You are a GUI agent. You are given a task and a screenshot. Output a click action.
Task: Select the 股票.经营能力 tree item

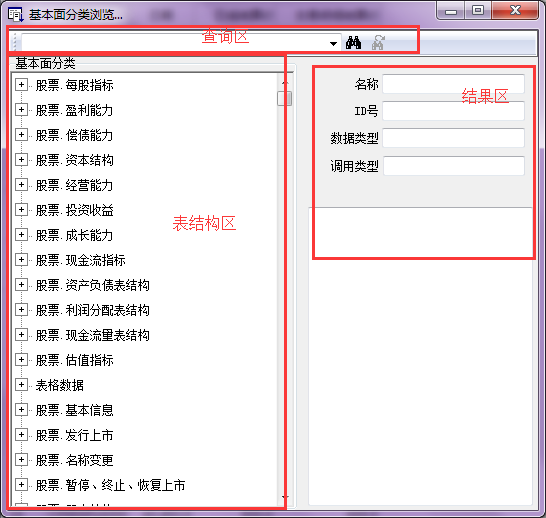point(75,185)
